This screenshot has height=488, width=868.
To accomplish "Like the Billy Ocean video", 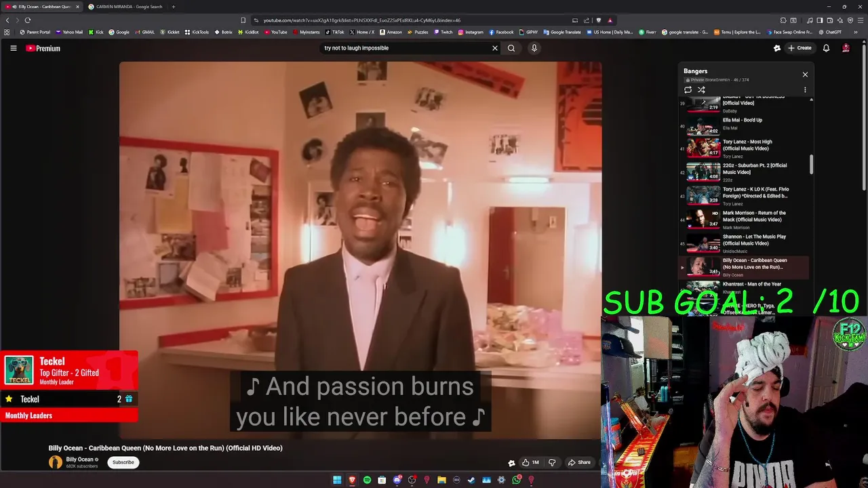I will (x=530, y=462).
